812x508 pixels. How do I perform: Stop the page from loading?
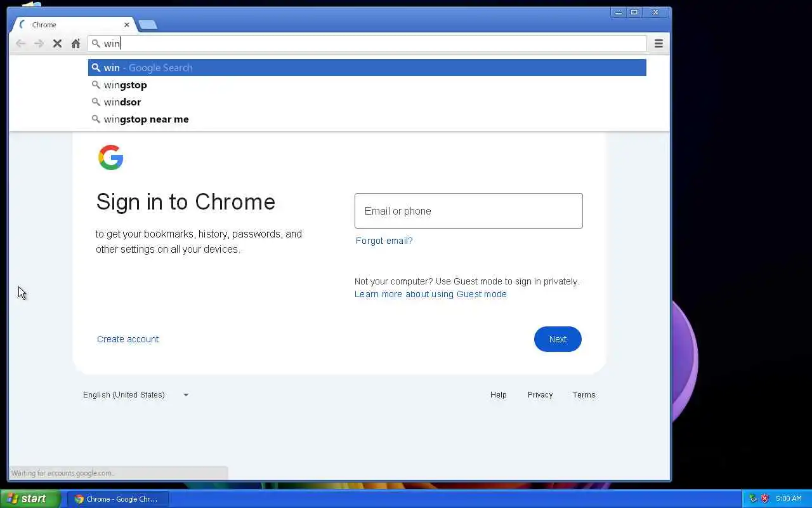(57, 43)
